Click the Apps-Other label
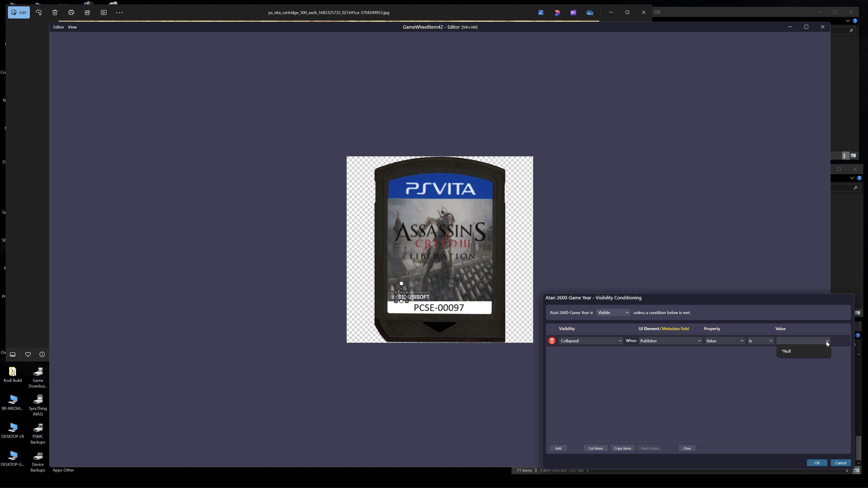Screen dimensions: 868x488 coord(63,470)
